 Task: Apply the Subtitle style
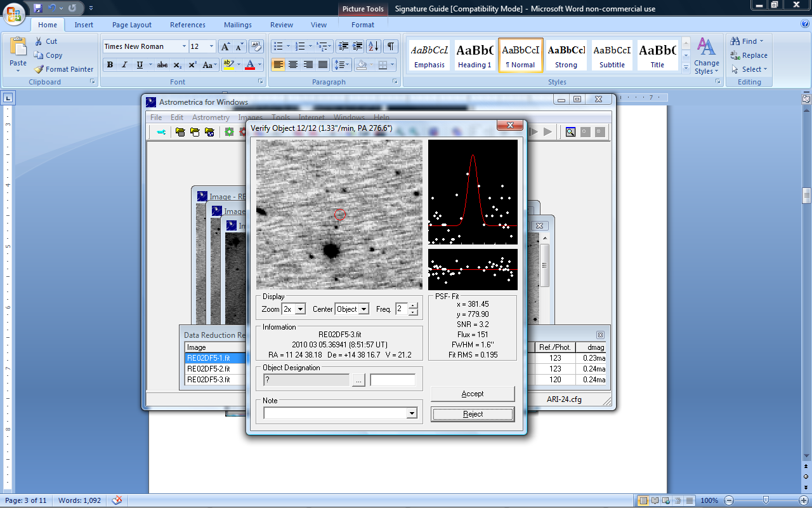coord(612,55)
